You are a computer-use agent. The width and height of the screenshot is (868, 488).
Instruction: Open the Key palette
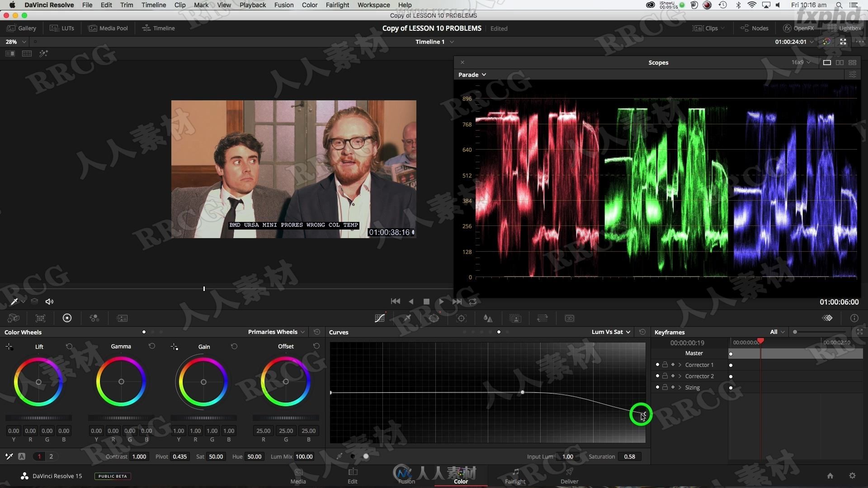515,318
